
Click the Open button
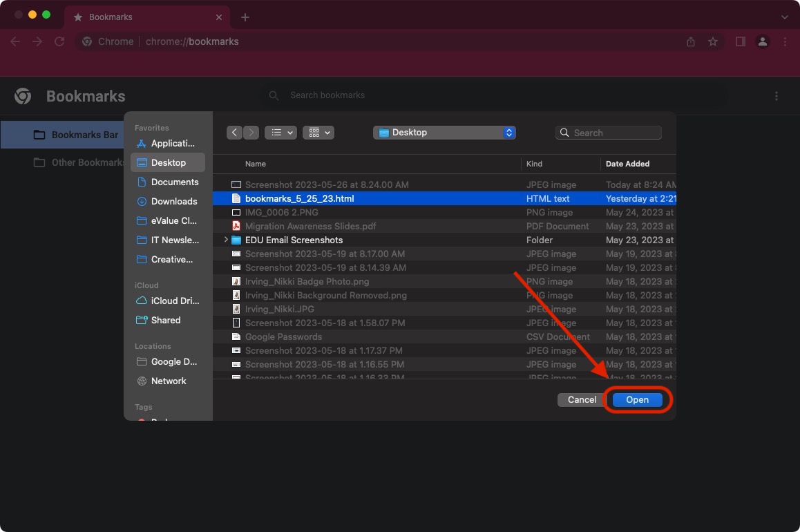[636, 399]
